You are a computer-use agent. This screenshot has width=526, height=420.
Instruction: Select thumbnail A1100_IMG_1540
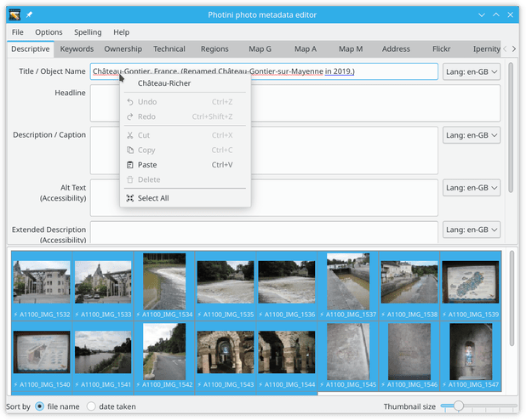pos(42,356)
